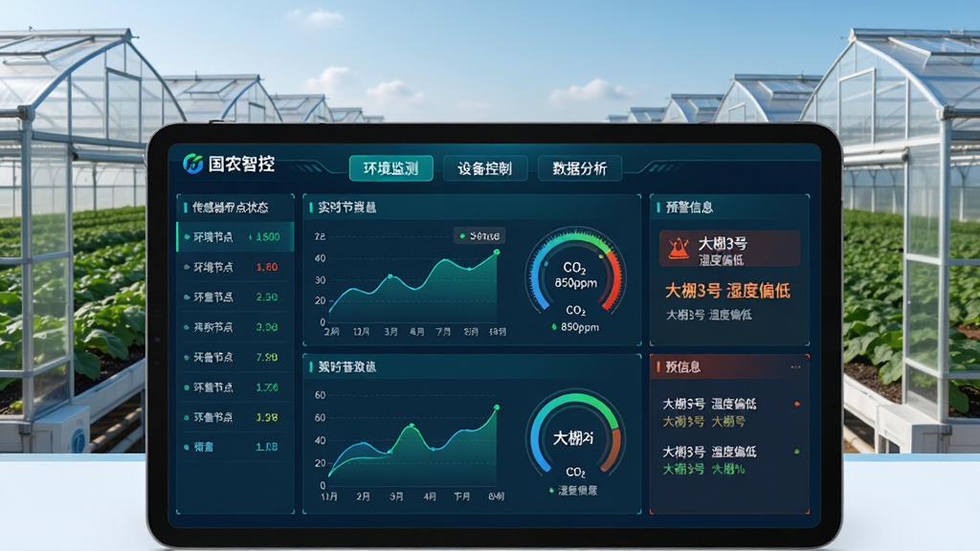Click the 7月 axis label in top chart
Viewport: 980px width, 551px height.
tap(443, 332)
